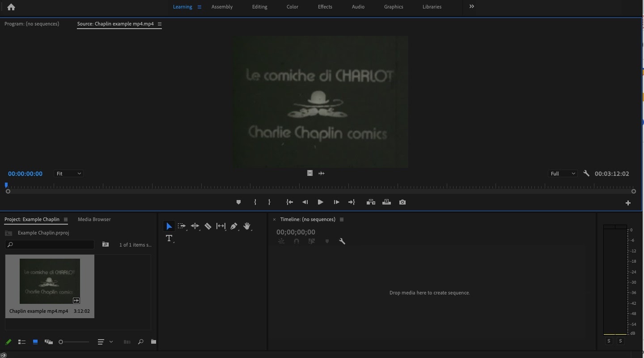Toggle Linked Selection in Timeline
This screenshot has height=358, width=644.
click(312, 241)
